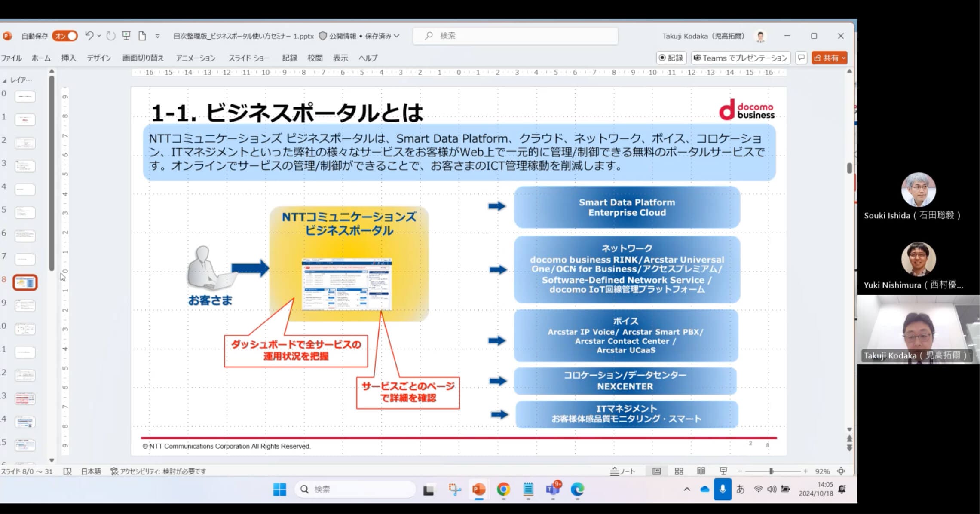Open the 記録 ribbon tab
This screenshot has width=980, height=514.
pyautogui.click(x=290, y=58)
